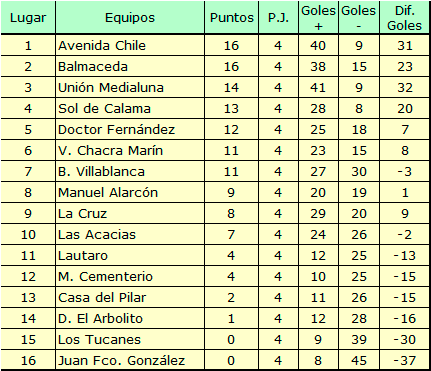Viewport: 431px width, 371px height.
Task: Click the Los Tucanes team cell
Action: coord(130,339)
